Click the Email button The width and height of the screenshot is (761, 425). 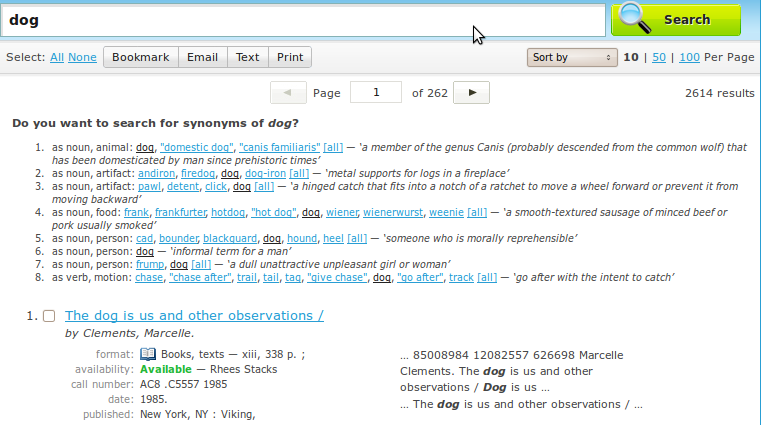(x=202, y=57)
